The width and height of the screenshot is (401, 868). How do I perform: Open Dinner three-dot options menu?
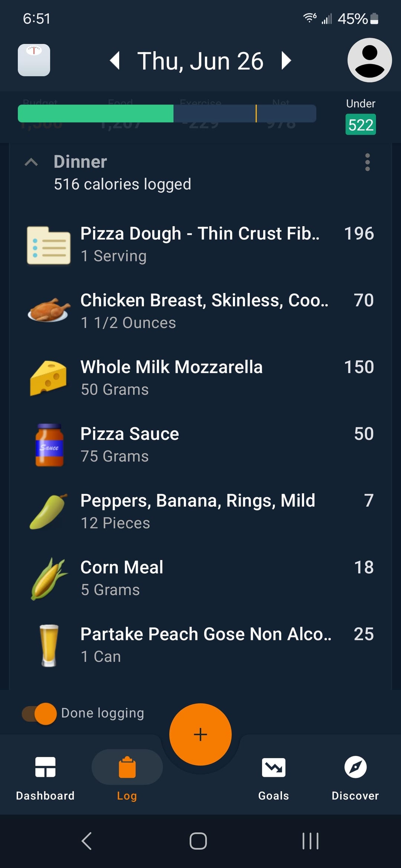367,162
